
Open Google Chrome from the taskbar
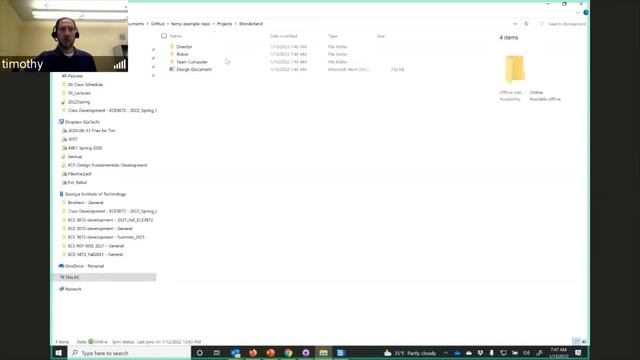289,353
